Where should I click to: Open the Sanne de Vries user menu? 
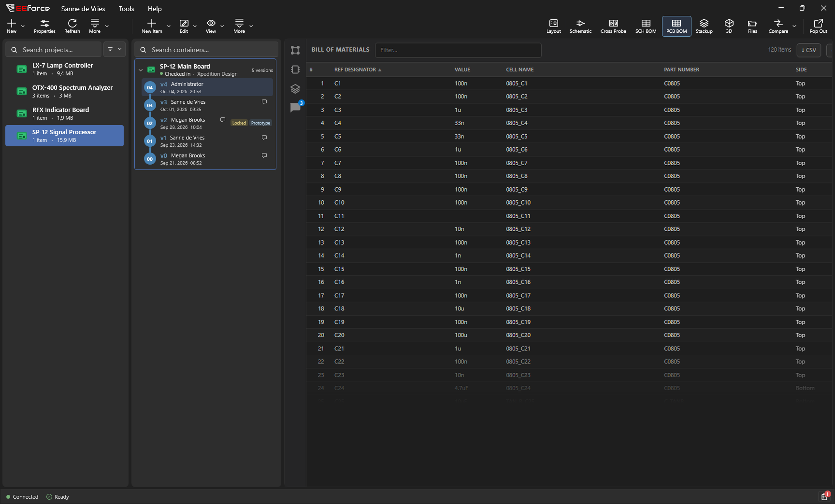point(83,9)
